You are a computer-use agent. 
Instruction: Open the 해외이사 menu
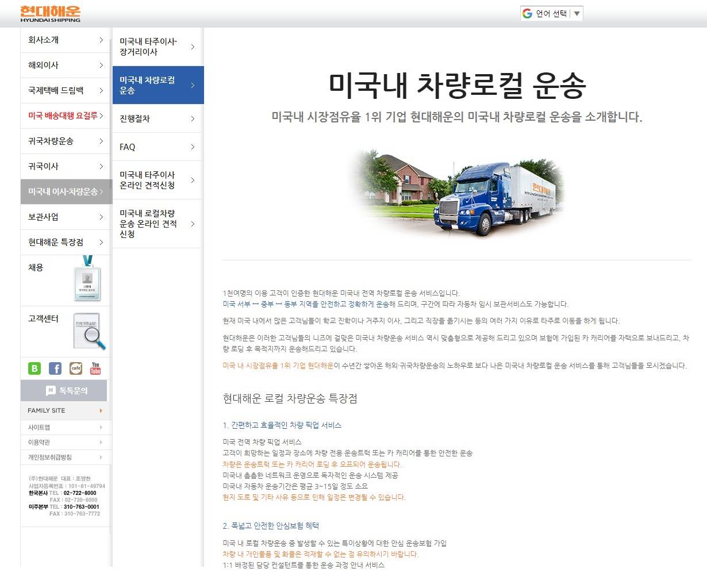pos(66,65)
